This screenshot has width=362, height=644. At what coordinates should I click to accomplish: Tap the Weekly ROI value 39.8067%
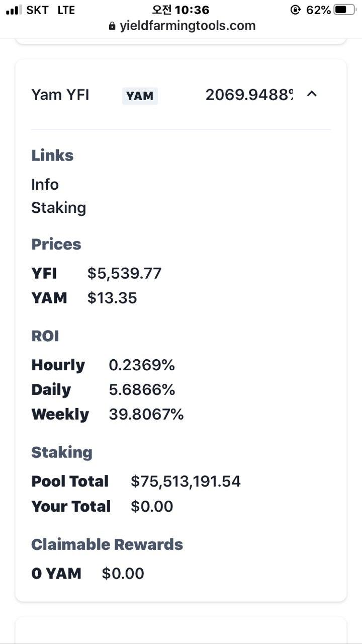[146, 415]
